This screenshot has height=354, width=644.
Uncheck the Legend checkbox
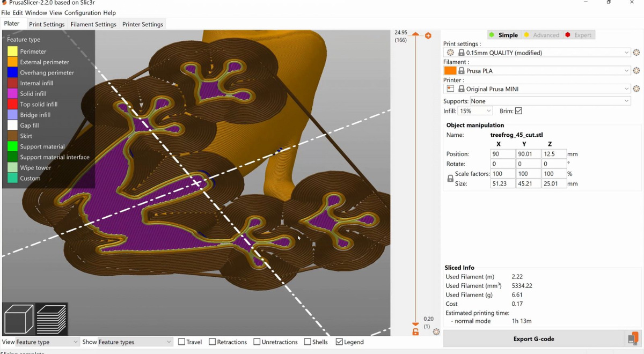click(x=339, y=342)
